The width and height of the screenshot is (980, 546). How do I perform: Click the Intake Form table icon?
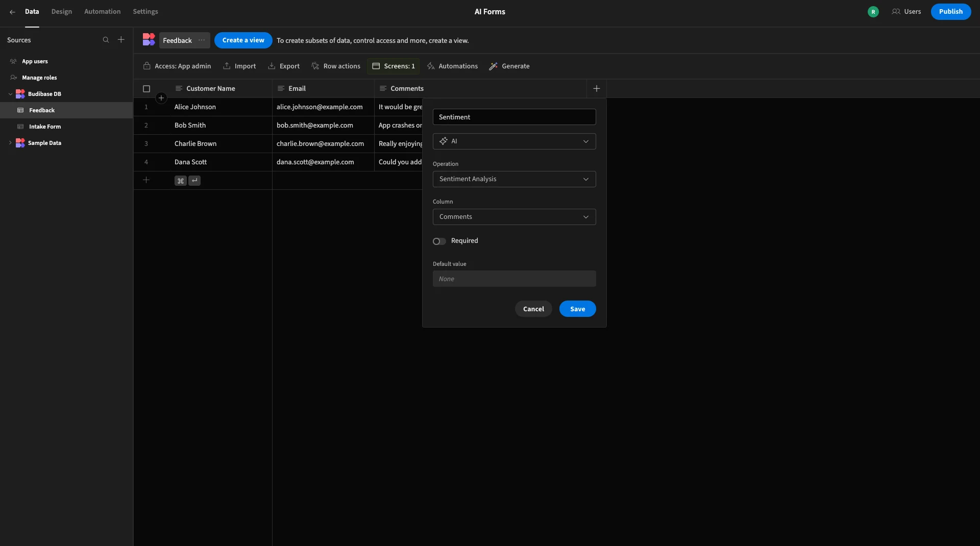[20, 127]
